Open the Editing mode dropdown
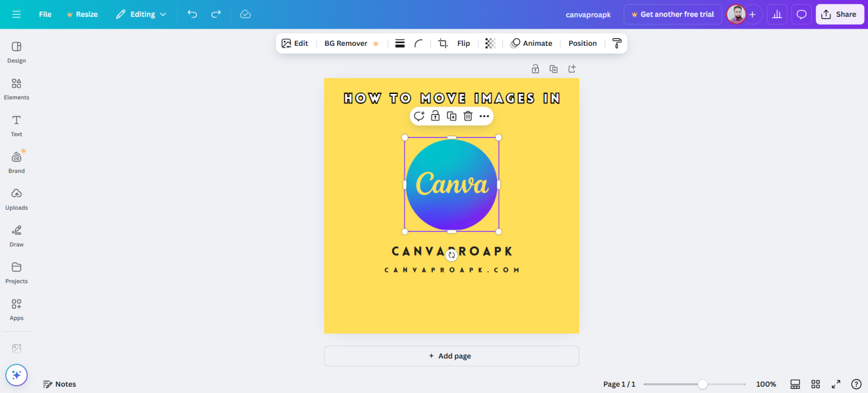 click(141, 14)
